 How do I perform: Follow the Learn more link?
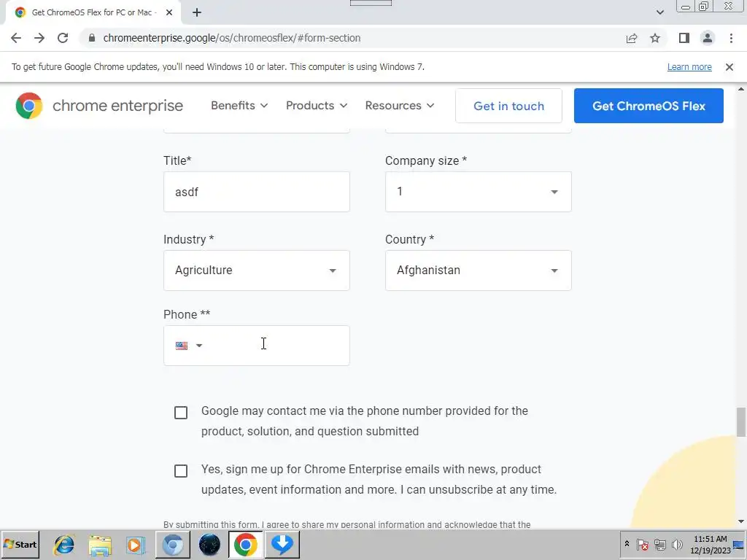689,67
